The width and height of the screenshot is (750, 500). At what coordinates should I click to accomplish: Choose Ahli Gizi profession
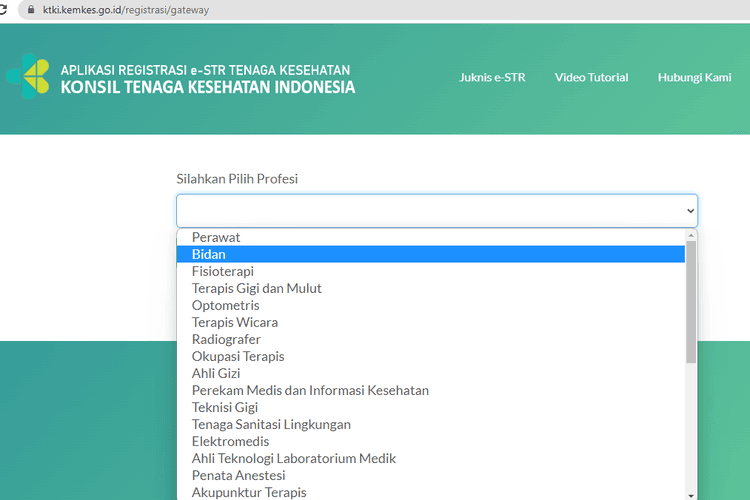(430, 373)
